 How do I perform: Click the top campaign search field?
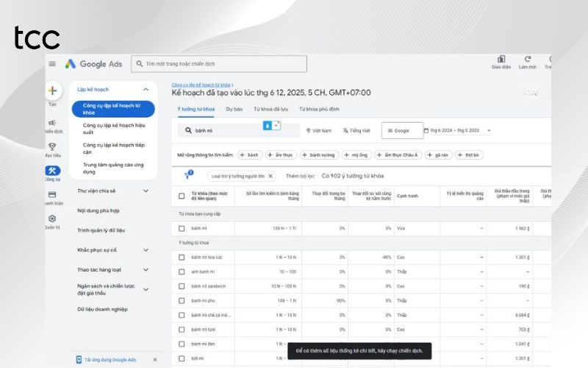click(x=220, y=64)
